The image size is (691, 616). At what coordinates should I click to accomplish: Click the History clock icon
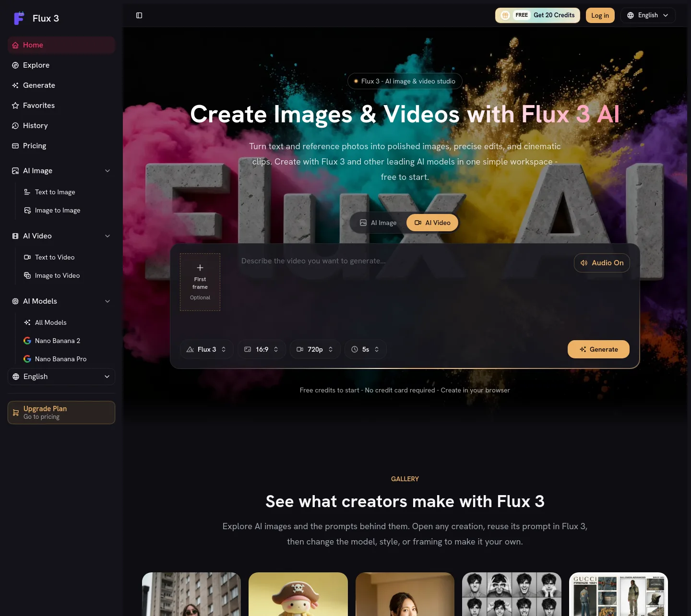click(15, 126)
